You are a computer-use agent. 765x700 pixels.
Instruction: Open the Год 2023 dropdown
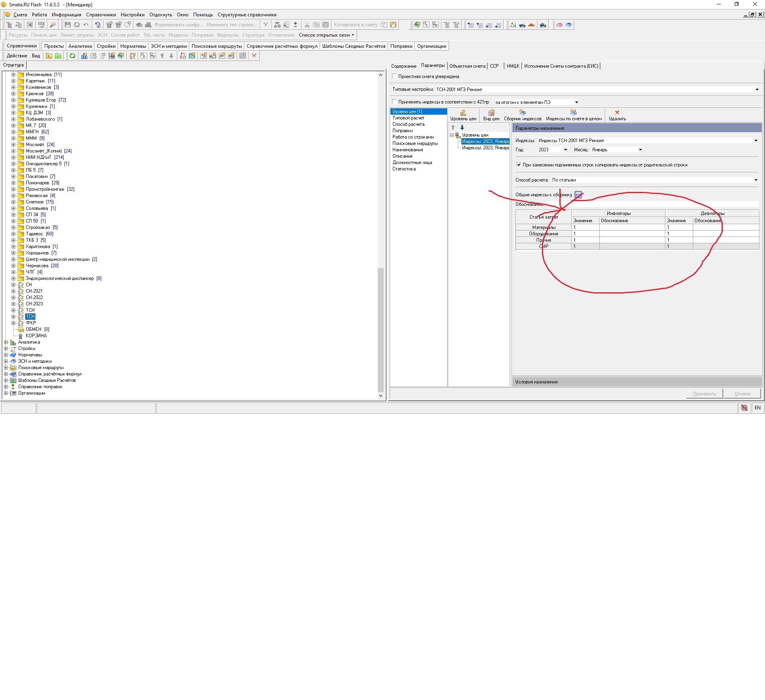[x=565, y=150]
